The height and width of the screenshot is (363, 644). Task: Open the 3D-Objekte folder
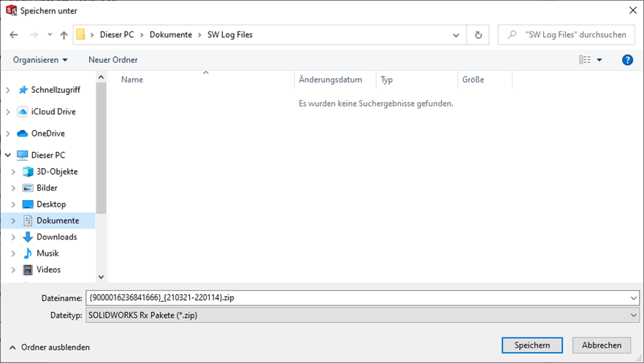56,172
